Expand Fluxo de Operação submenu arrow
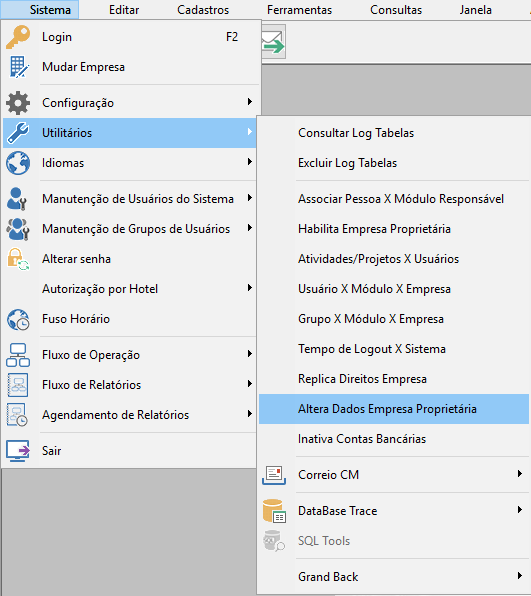 click(250, 354)
